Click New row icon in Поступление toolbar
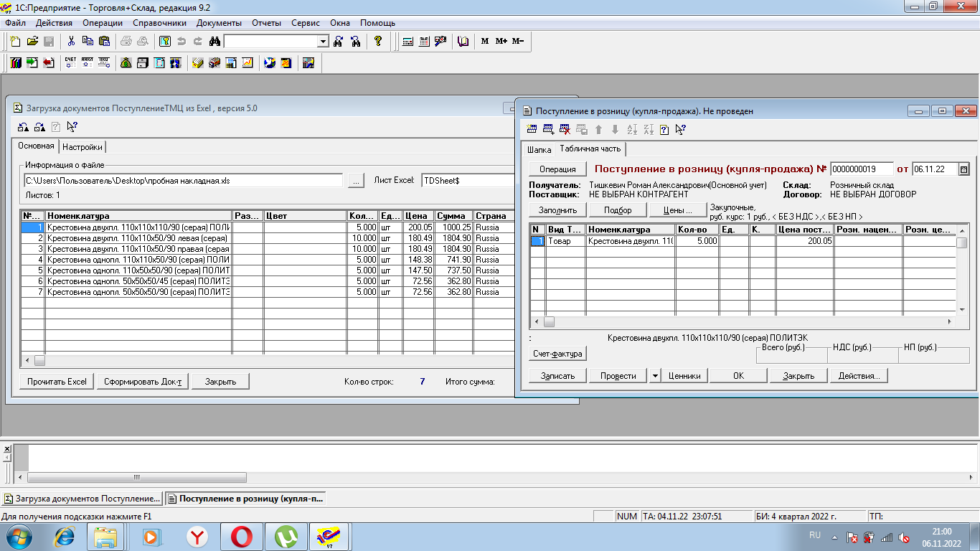 (x=532, y=130)
